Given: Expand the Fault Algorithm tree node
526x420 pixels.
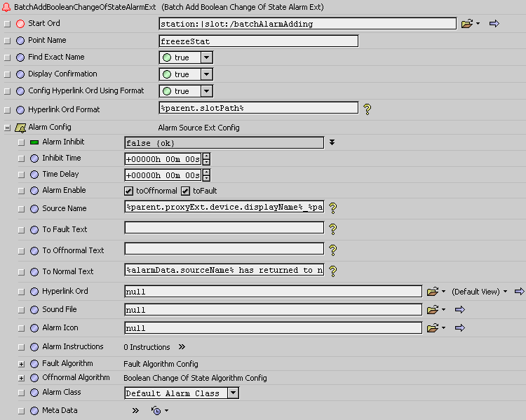Looking at the screenshot, I should coord(21,364).
